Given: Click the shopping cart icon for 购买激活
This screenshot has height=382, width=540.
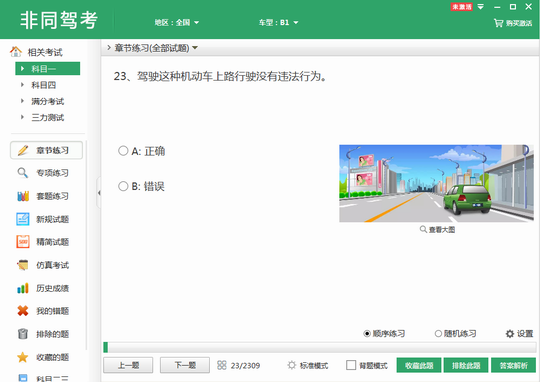Looking at the screenshot, I should 498,23.
